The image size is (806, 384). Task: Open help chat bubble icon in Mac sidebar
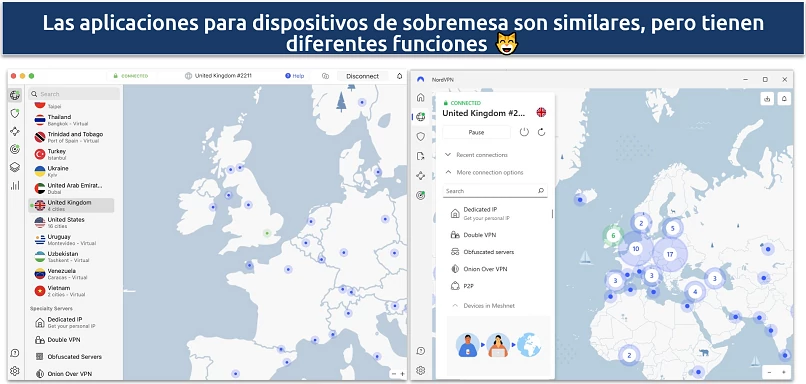(15, 353)
